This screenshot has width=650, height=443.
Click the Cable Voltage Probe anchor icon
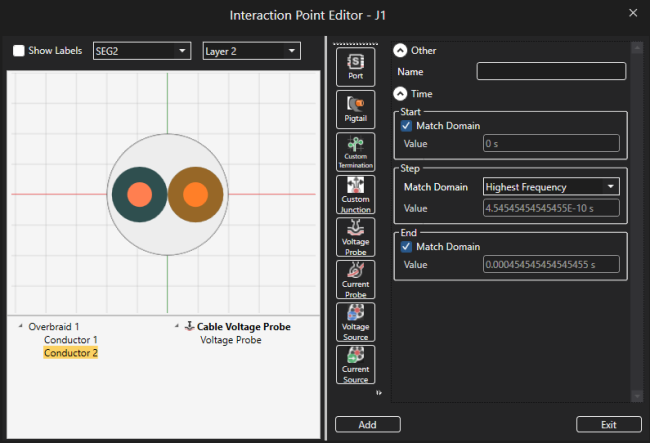pyautogui.click(x=189, y=326)
